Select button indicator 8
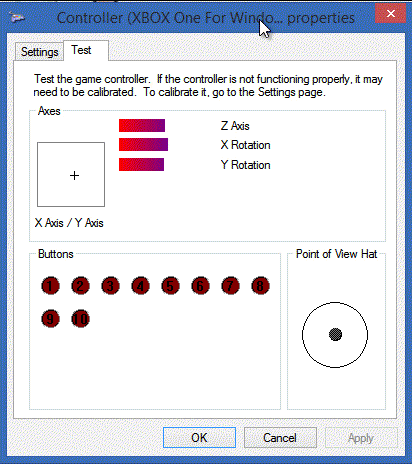 260,286
